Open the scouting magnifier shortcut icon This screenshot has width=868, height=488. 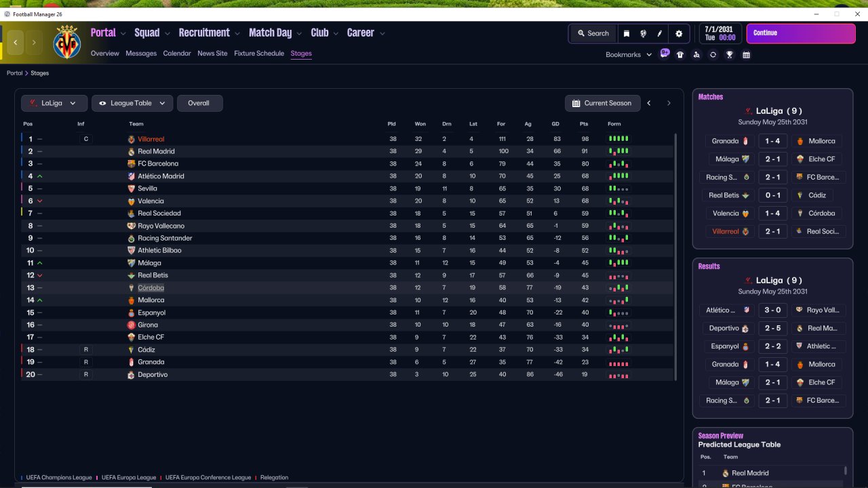click(696, 55)
